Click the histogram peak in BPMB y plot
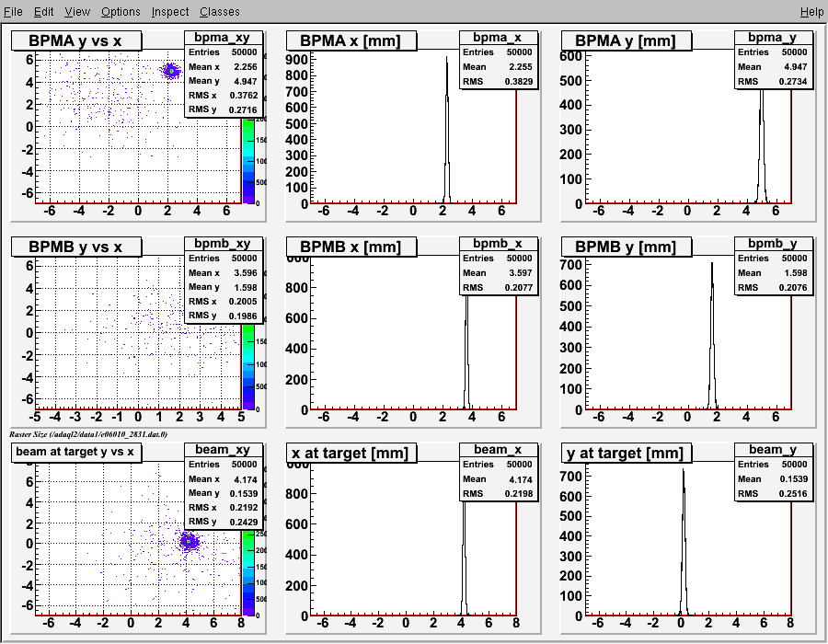Image resolution: width=828 pixels, height=644 pixels. (x=712, y=335)
